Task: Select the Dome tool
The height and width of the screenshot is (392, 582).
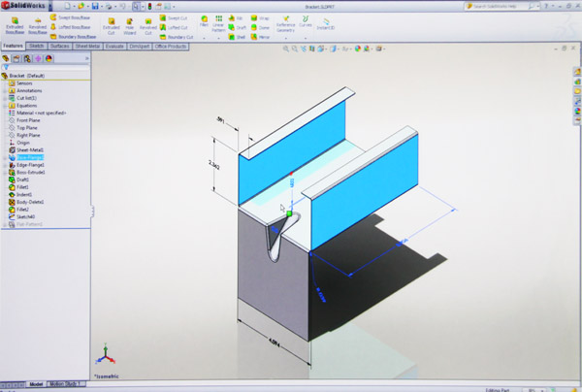Action: pyautogui.click(x=260, y=27)
